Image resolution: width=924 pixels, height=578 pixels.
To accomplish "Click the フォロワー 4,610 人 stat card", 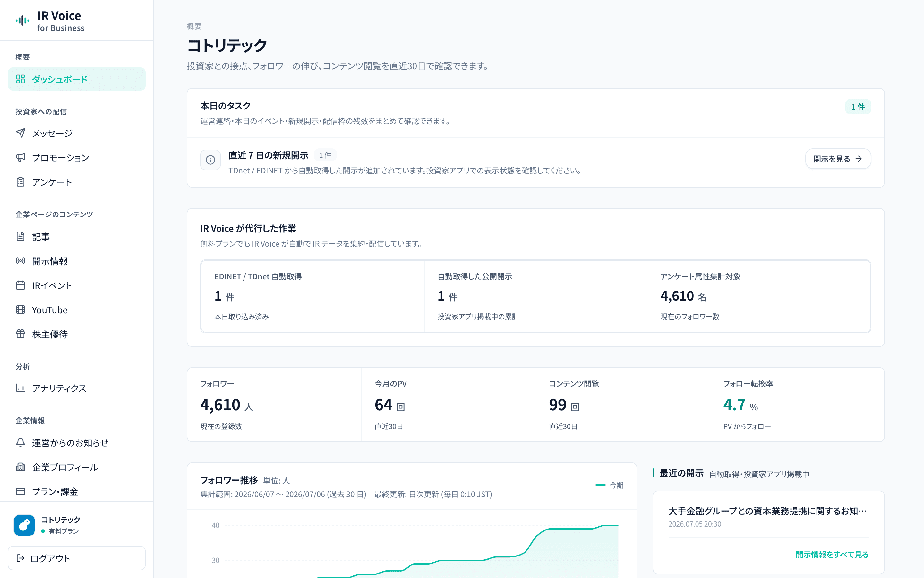I will [274, 405].
